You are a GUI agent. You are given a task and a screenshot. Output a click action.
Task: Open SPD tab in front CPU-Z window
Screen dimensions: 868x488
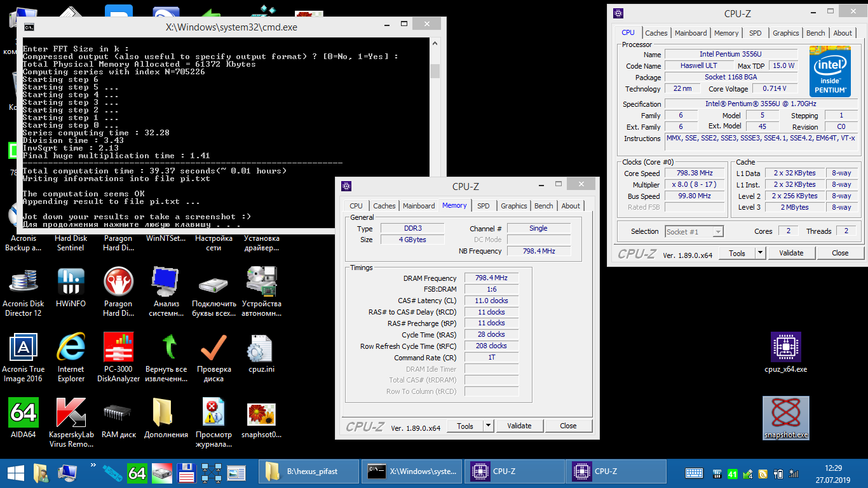(484, 206)
